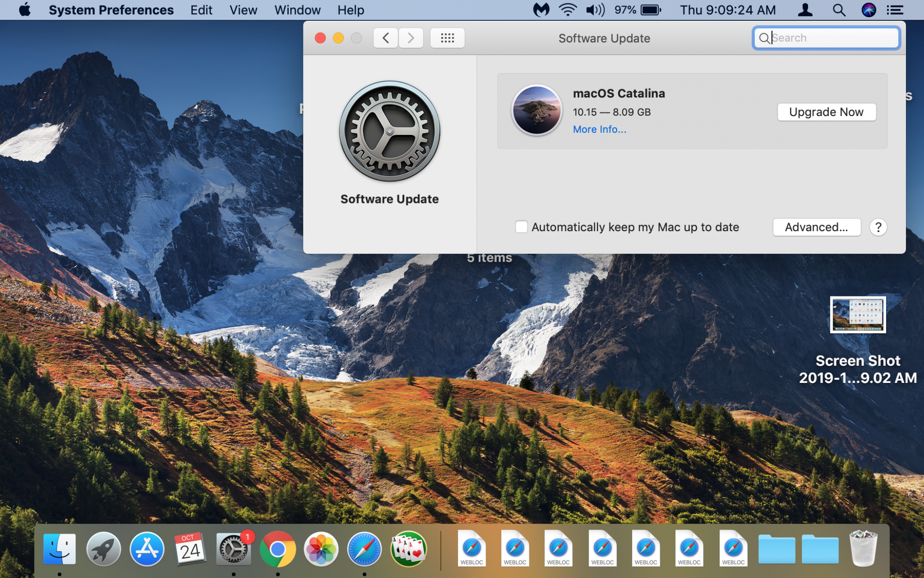This screenshot has width=924, height=578.
Task: Open the user account menu bar icon
Action: [x=805, y=10]
